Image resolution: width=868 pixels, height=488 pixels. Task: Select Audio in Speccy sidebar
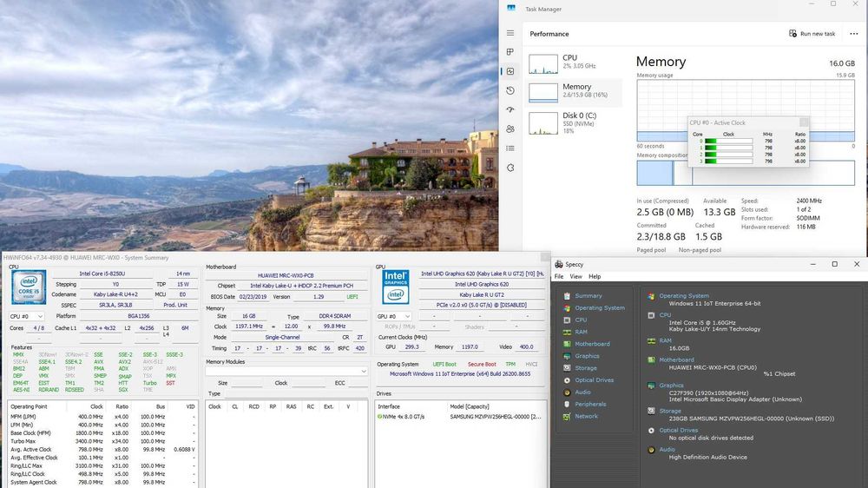(x=582, y=392)
